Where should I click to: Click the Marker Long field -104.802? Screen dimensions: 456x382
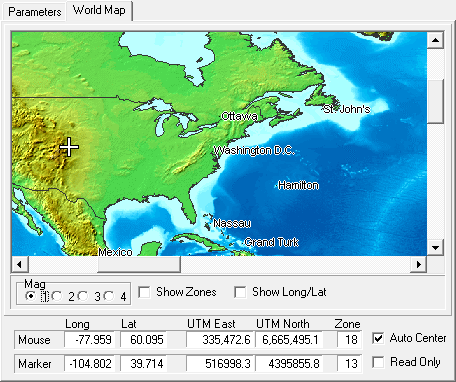tap(90, 363)
